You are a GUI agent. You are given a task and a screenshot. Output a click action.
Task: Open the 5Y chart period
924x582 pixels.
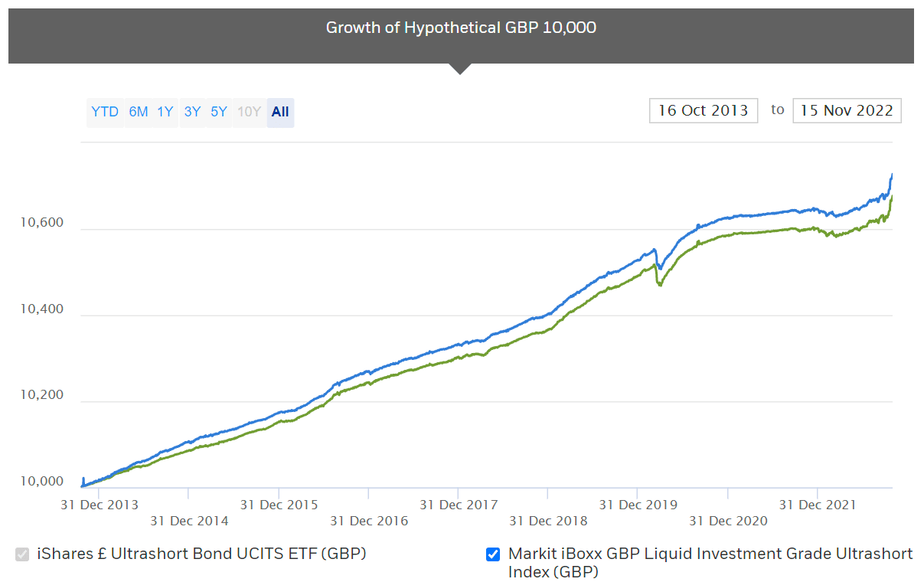coord(217,111)
